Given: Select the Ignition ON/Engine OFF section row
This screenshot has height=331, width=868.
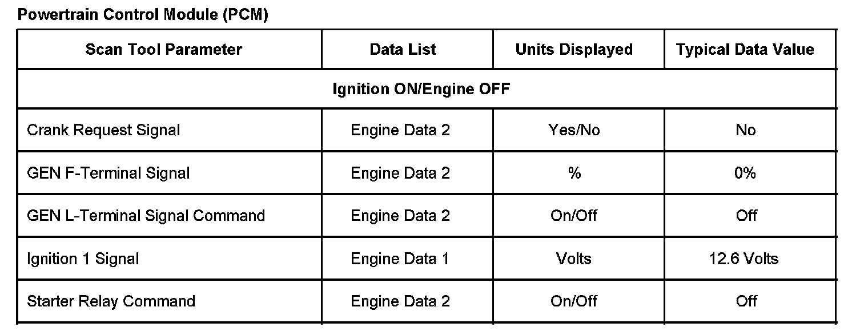Looking at the screenshot, I should click(x=421, y=89).
